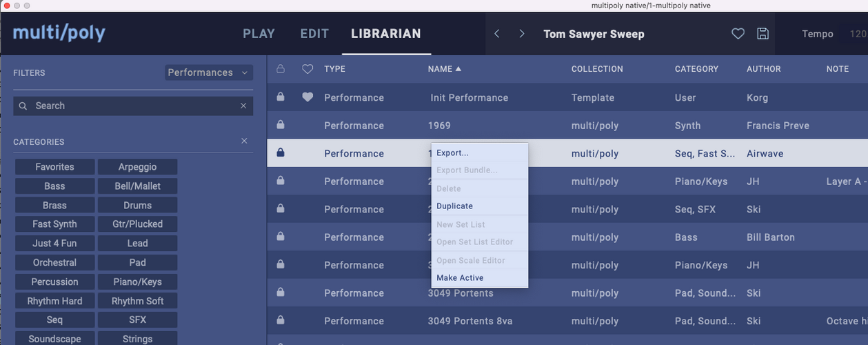Go to the previous performance with the left arrow
The image size is (868, 345).
click(496, 34)
